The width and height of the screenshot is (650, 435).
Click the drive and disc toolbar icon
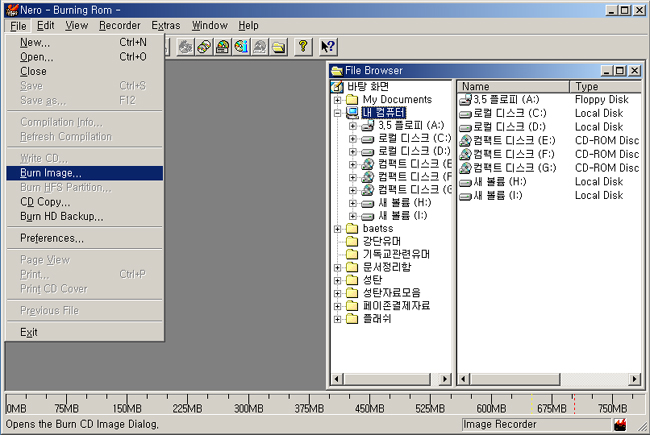tap(222, 47)
